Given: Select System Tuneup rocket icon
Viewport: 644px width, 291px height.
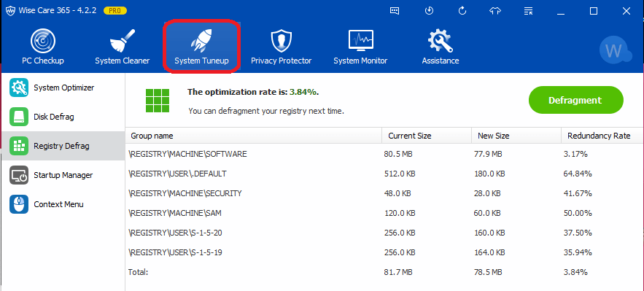Looking at the screenshot, I should [x=201, y=41].
